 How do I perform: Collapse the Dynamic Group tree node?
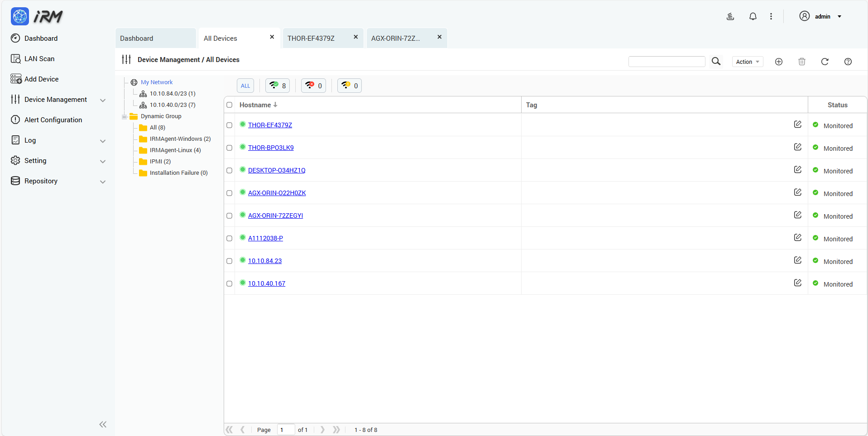point(125,116)
